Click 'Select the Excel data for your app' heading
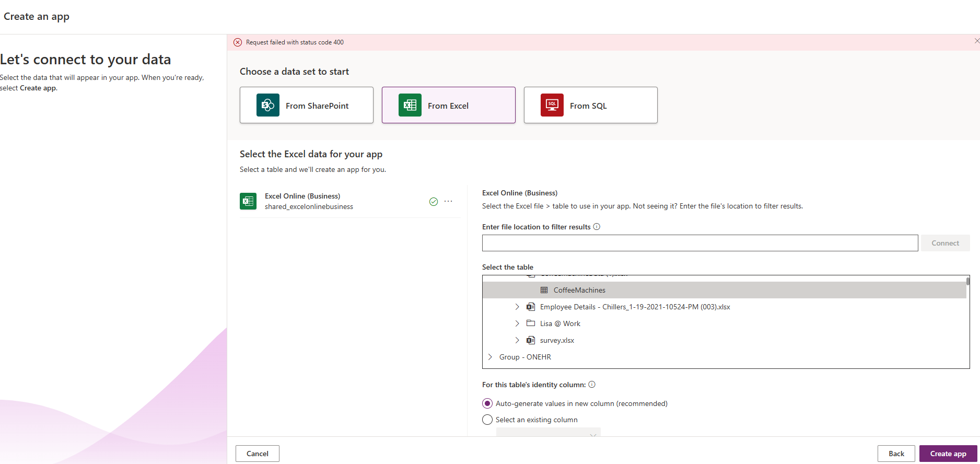 click(311, 154)
